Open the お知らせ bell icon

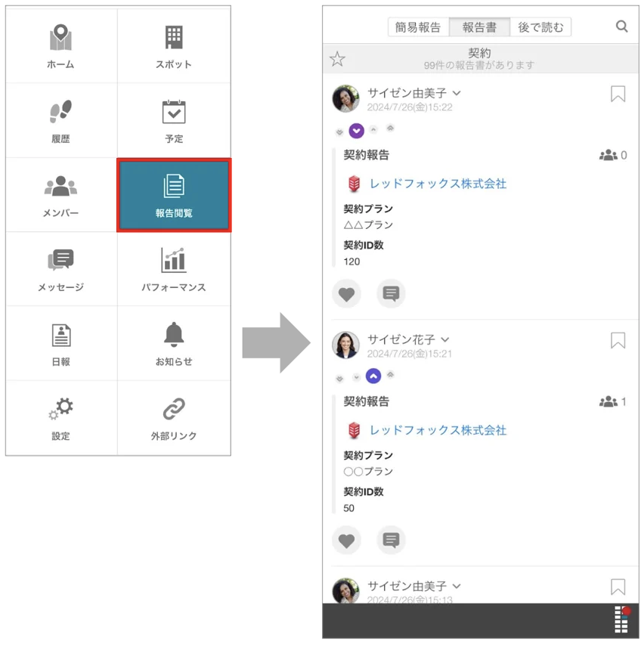174,334
